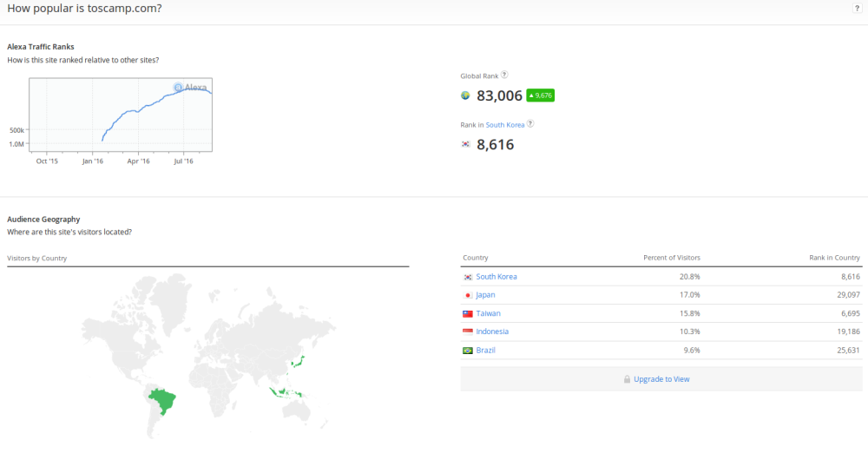Click the help icon beside Rank in South Korea
The height and width of the screenshot is (453, 868).
coord(530,123)
